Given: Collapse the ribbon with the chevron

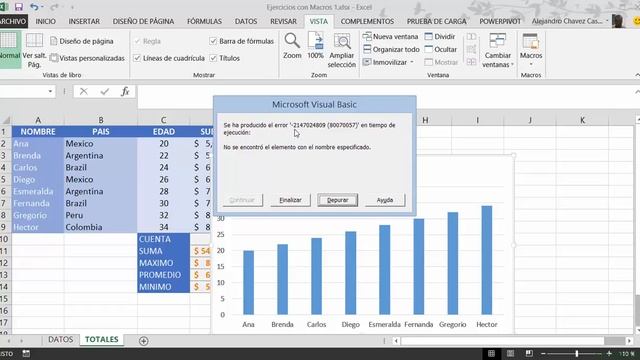Looking at the screenshot, I should tap(637, 75).
